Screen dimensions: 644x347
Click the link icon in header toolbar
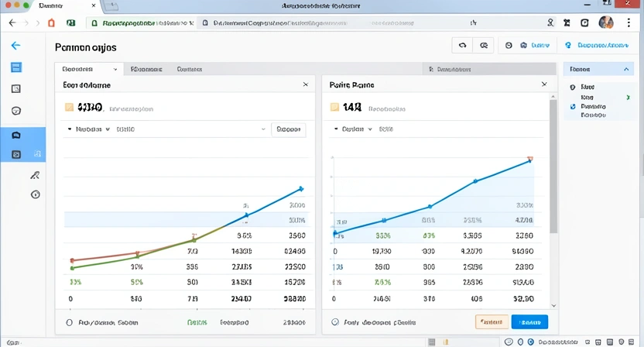click(x=484, y=46)
